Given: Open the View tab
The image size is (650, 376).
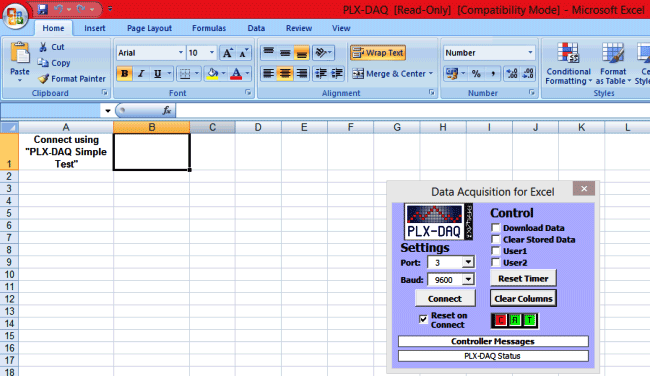Looking at the screenshot, I should pyautogui.click(x=341, y=28).
